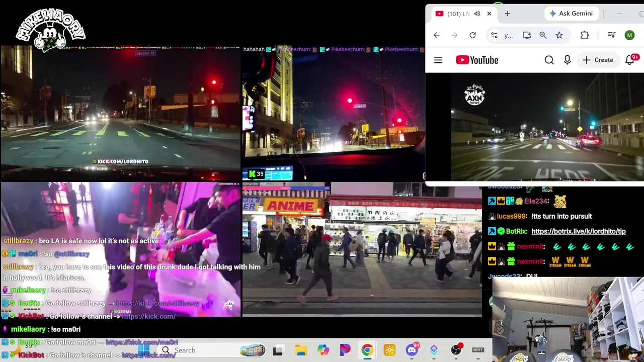
Task: Click the AXN news logo in the video
Action: 474,94
